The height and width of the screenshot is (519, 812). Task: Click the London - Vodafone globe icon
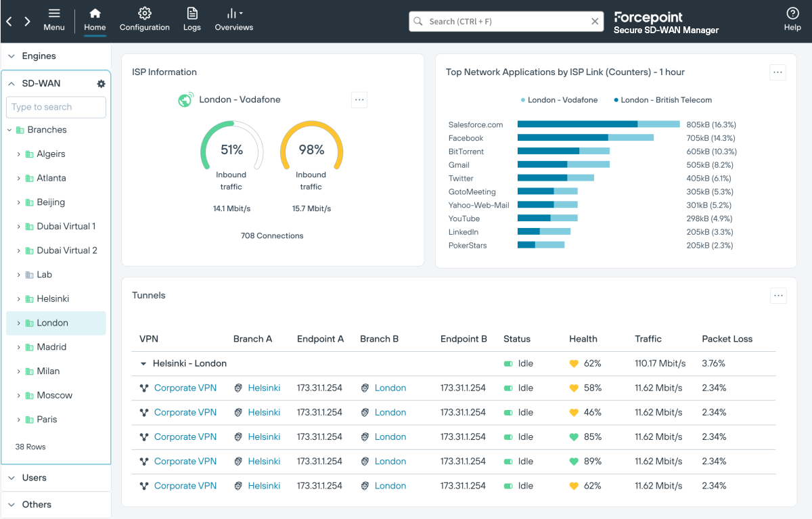tap(185, 100)
